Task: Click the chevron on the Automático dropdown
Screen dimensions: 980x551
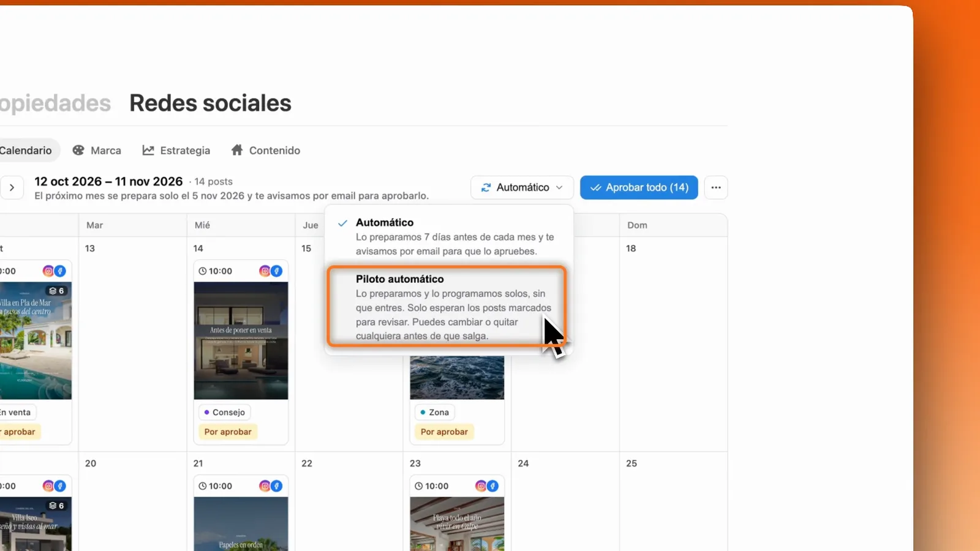Action: pos(559,187)
